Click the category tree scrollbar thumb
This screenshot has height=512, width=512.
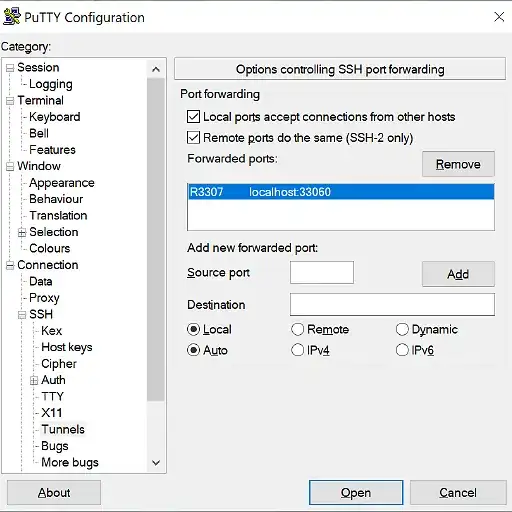[x=156, y=240]
